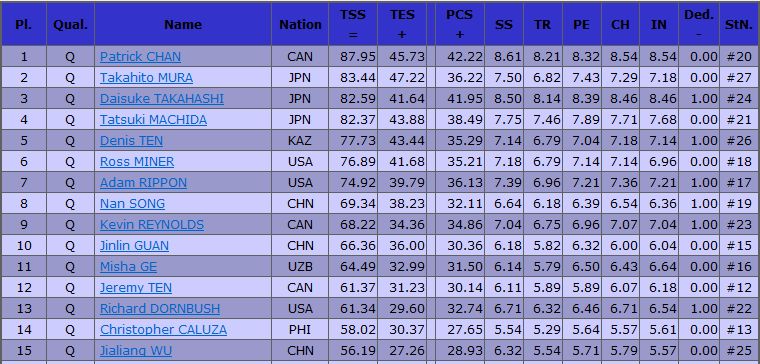Click the Adam RIPPON name link
760x364 pixels.
[143, 183]
